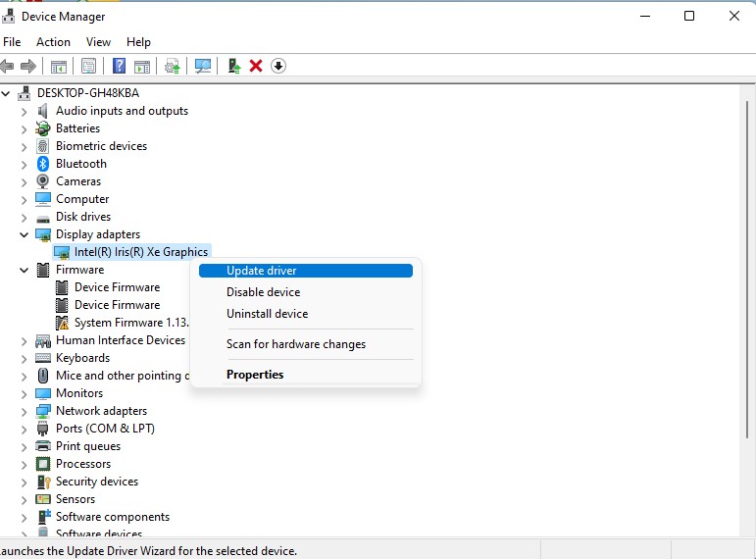Click the Cameras webcam icon
The image size is (756, 559).
point(43,181)
